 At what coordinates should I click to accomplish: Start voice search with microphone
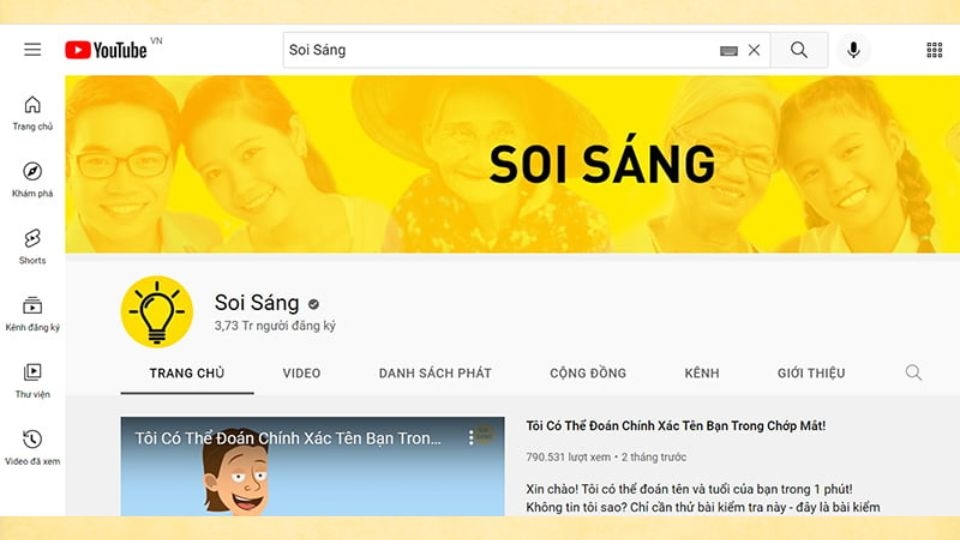pyautogui.click(x=853, y=50)
